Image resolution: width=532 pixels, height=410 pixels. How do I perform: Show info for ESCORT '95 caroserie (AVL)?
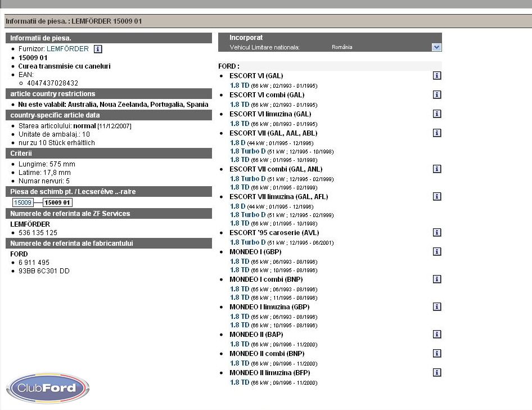(437, 233)
